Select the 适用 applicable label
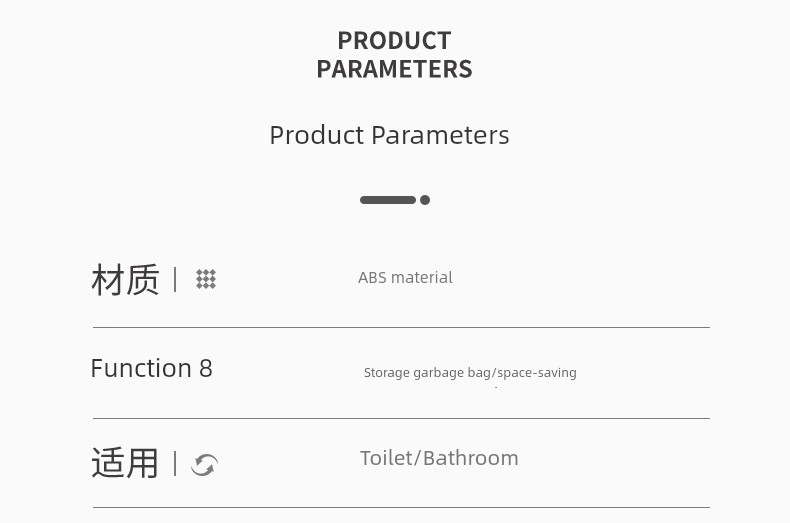 pyautogui.click(x=125, y=464)
